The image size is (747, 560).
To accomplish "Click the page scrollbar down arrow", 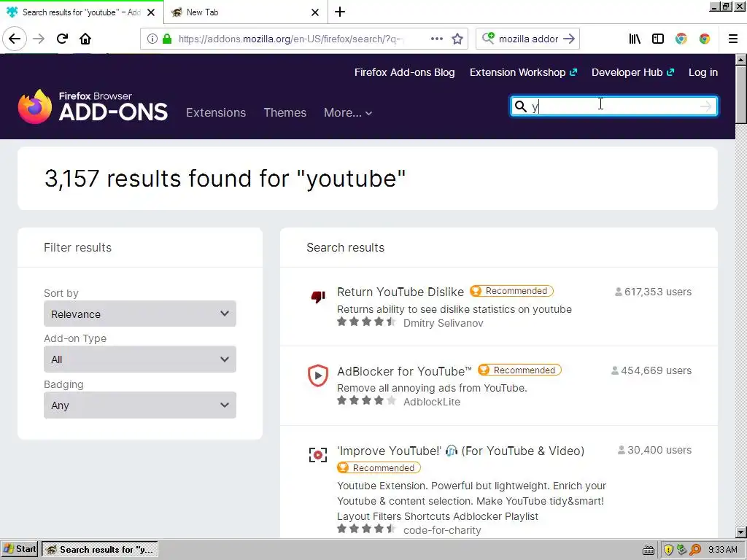I will (x=741, y=532).
